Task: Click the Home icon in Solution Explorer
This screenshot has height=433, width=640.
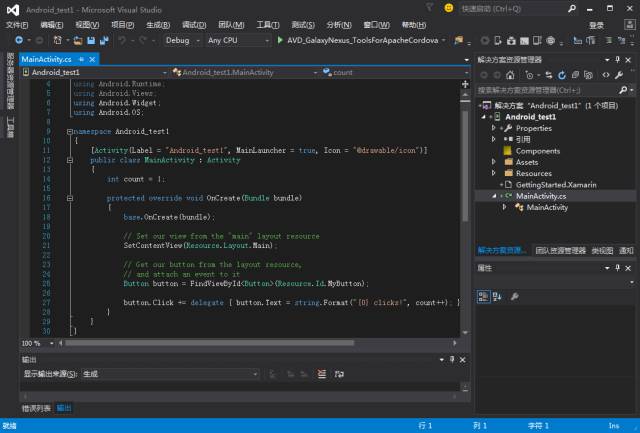Action: tap(510, 75)
